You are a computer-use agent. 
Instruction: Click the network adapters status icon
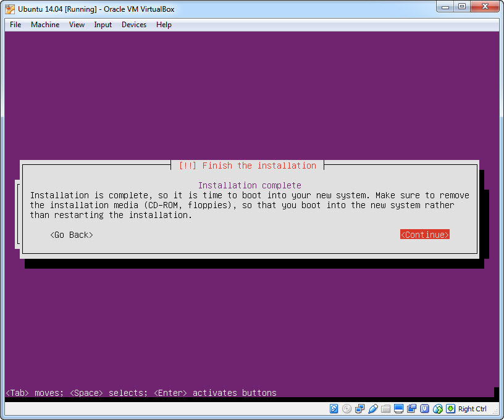tap(359, 409)
